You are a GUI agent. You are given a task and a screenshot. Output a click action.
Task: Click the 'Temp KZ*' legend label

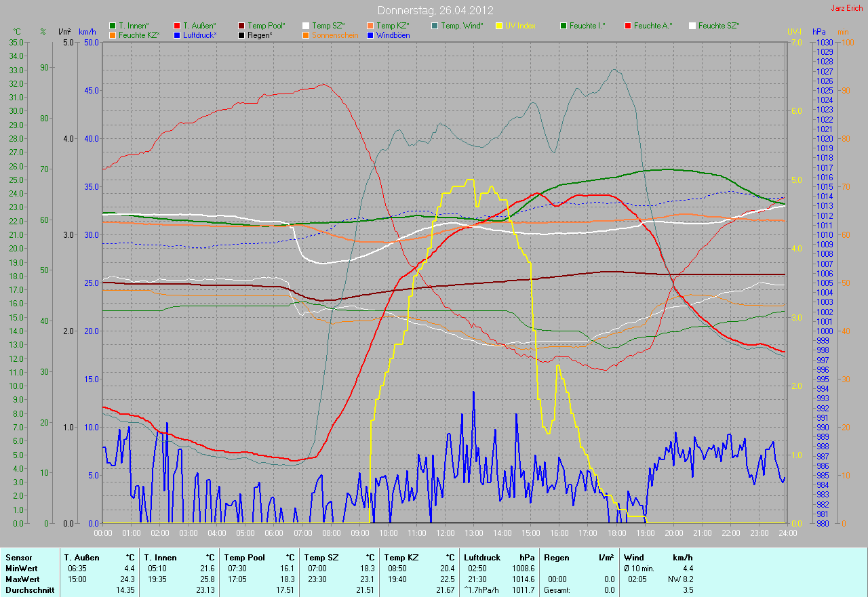(x=393, y=26)
